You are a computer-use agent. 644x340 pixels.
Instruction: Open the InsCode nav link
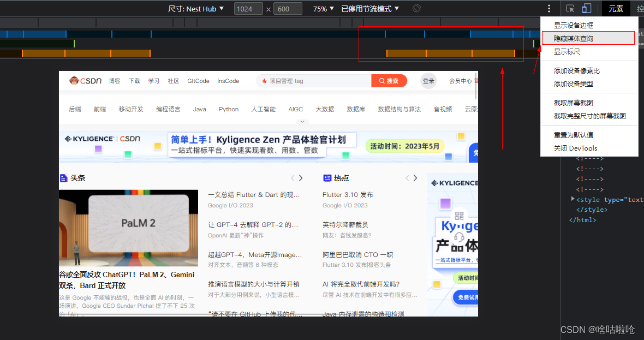[228, 81]
